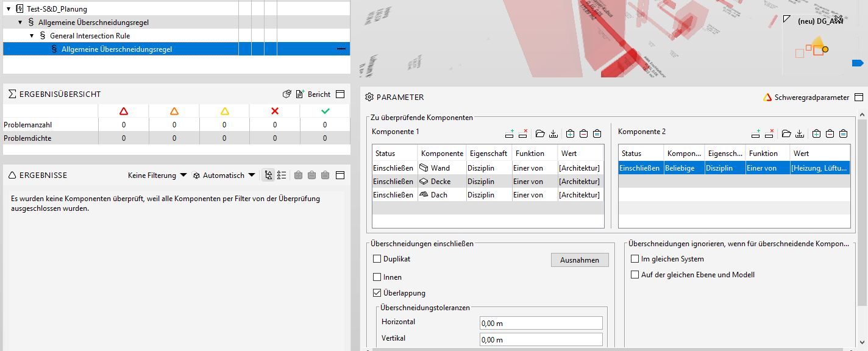Image resolution: width=868 pixels, height=351 pixels.
Task: Click the orange triangle severity column
Action: [174, 111]
